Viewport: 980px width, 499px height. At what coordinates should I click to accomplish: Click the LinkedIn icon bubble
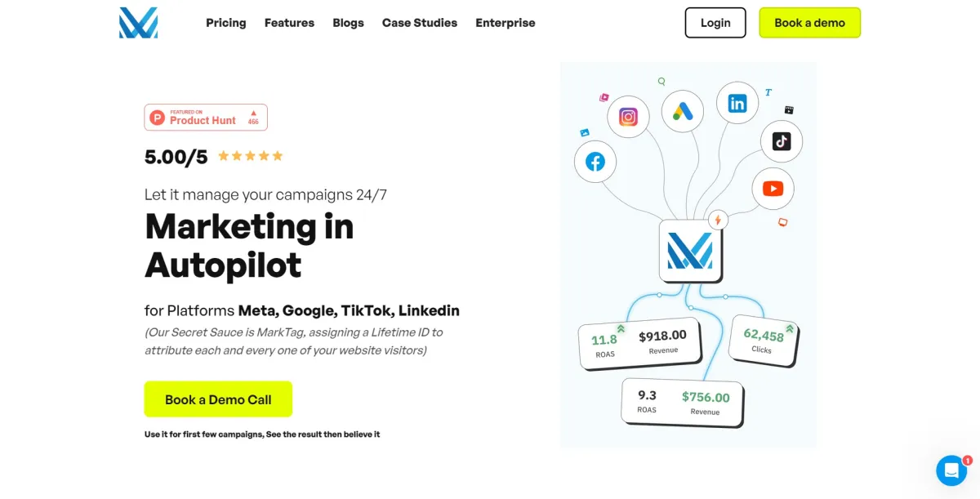[737, 104]
